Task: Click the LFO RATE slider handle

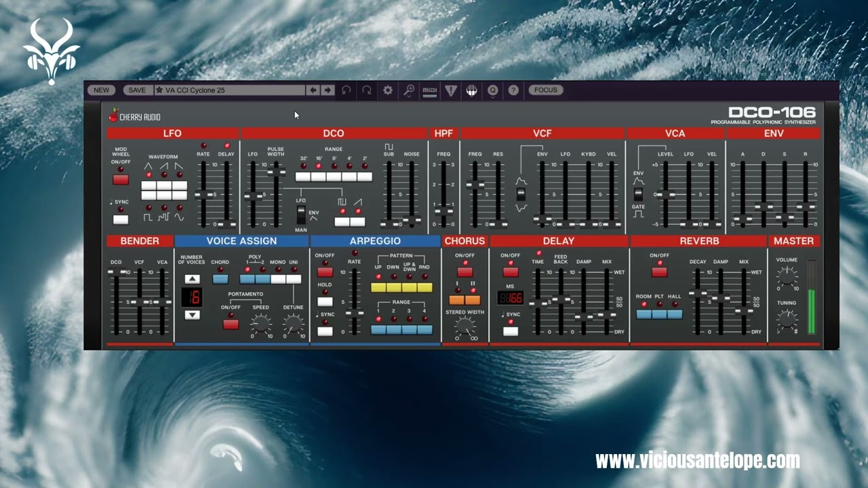Action: [x=203, y=195]
